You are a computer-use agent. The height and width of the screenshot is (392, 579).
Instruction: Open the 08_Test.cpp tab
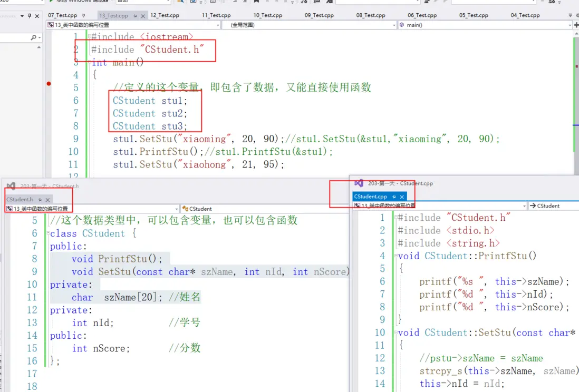(371, 15)
